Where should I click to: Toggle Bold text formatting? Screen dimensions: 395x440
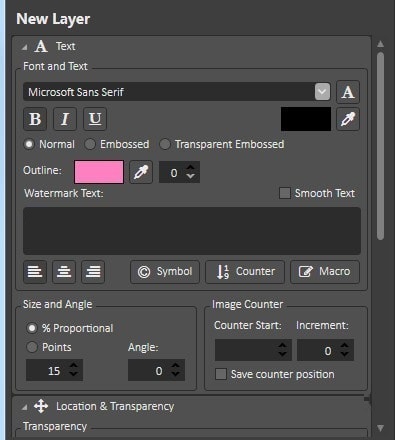click(35, 119)
